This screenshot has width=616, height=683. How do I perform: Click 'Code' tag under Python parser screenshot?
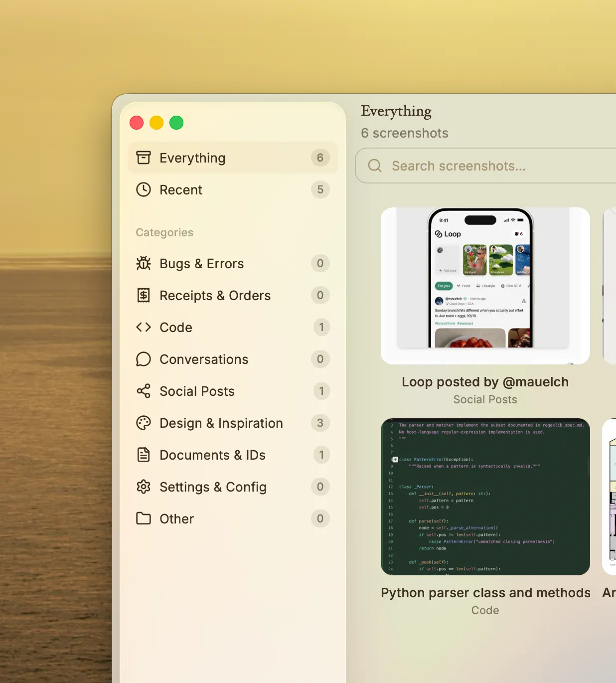[485, 610]
